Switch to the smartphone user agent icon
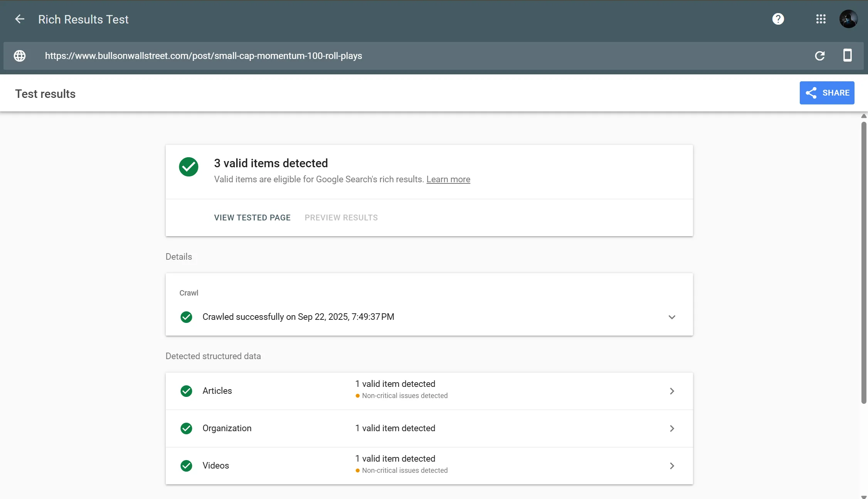868x499 pixels. click(x=847, y=55)
